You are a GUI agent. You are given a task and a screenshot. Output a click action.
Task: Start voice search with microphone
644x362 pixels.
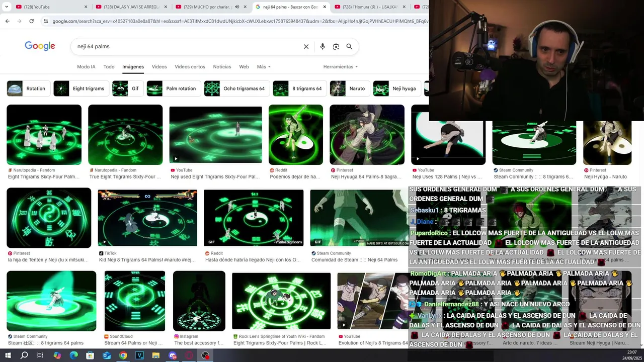click(323, 46)
